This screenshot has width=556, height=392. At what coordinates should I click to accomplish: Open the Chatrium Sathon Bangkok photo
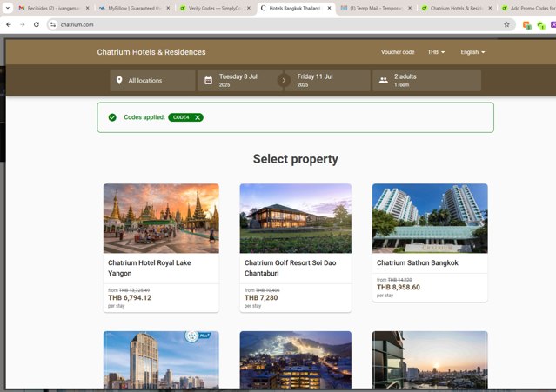coord(430,218)
